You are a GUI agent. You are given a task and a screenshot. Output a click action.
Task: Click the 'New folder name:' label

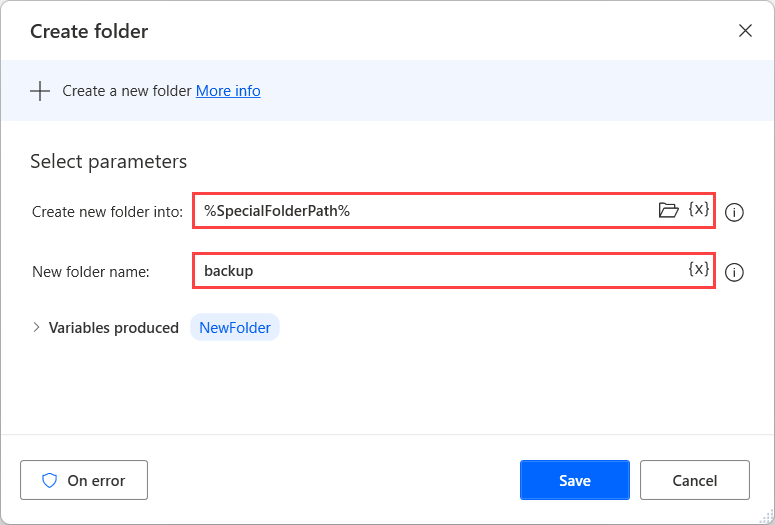[x=90, y=272]
